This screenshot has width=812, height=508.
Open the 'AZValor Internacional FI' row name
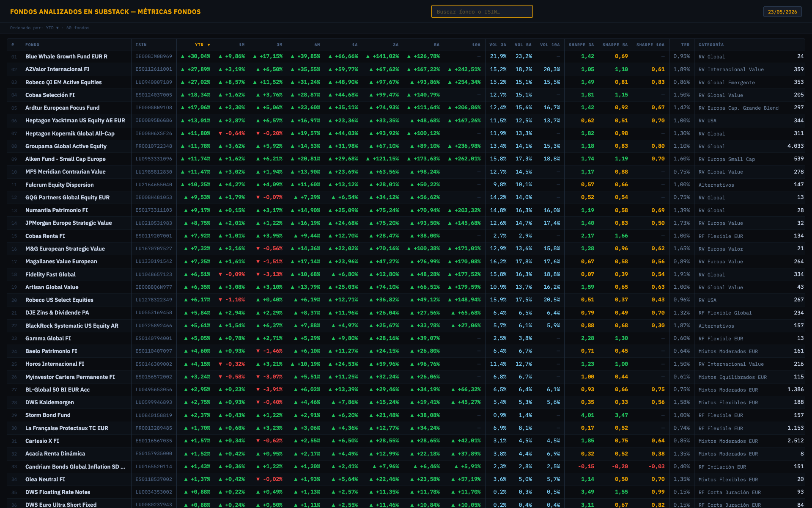pyautogui.click(x=58, y=69)
